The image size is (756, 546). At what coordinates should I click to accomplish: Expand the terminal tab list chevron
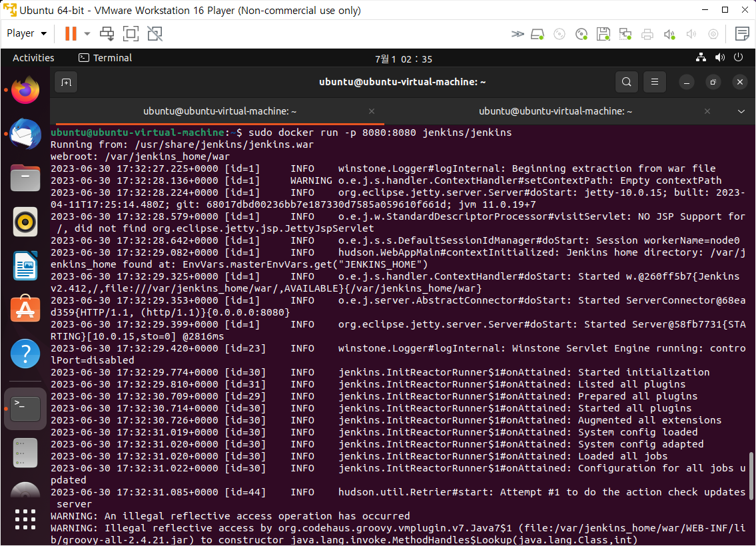coord(741,111)
